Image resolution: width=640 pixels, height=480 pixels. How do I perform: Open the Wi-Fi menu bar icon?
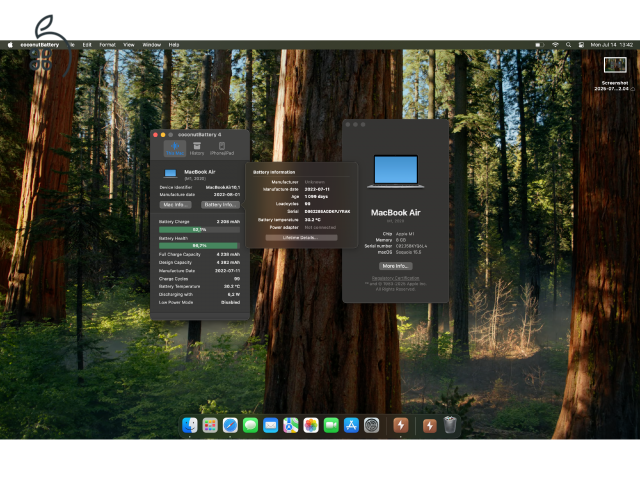coord(555,45)
